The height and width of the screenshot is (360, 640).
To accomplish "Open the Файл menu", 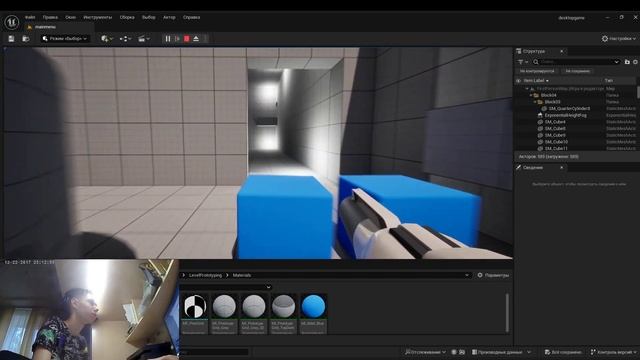I will (30, 18).
